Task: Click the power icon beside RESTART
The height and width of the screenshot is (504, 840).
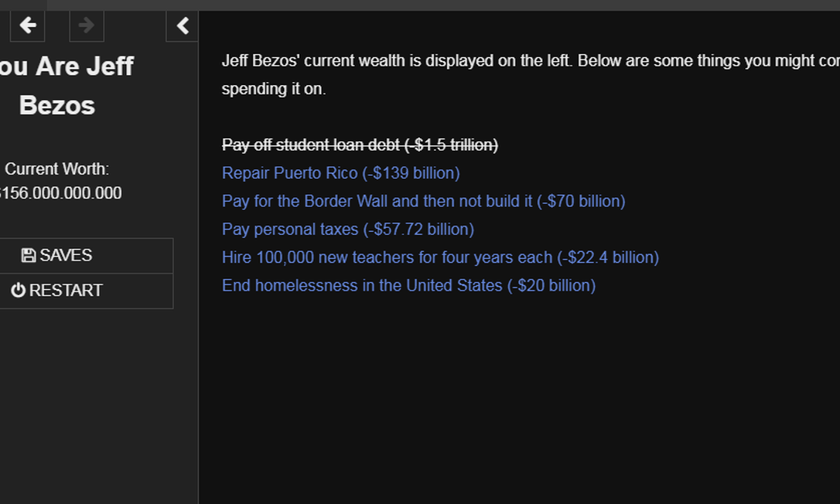Action: tap(18, 291)
